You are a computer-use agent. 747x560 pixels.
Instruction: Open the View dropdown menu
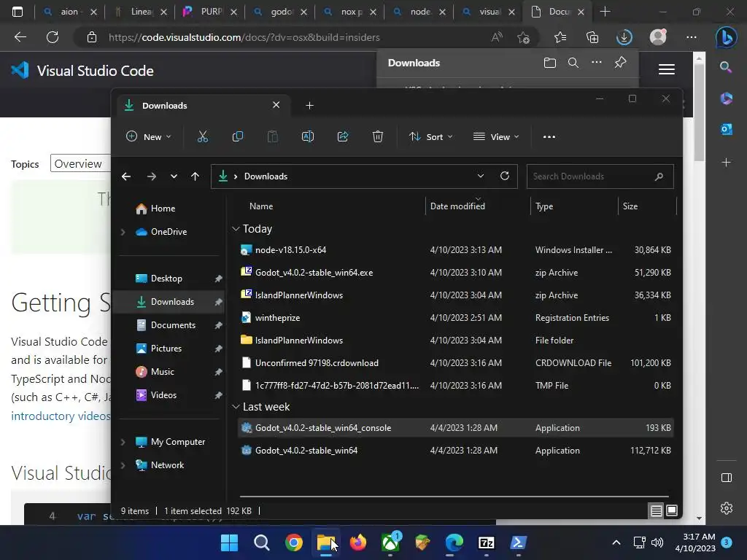click(x=496, y=136)
